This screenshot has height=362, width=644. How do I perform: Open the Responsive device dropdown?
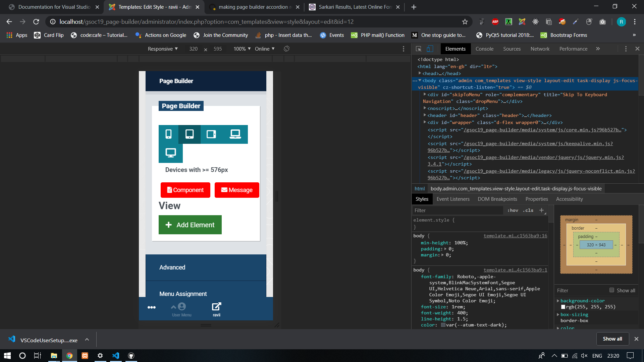click(163, 49)
